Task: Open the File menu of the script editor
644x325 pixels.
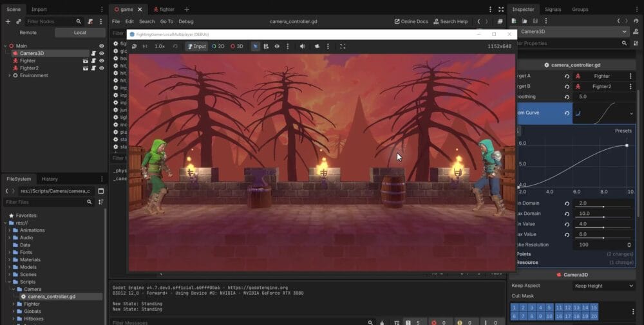Action: tap(116, 21)
